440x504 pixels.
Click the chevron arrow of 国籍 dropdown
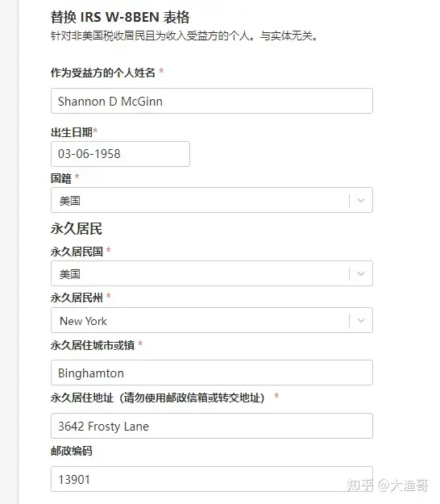pyautogui.click(x=361, y=201)
